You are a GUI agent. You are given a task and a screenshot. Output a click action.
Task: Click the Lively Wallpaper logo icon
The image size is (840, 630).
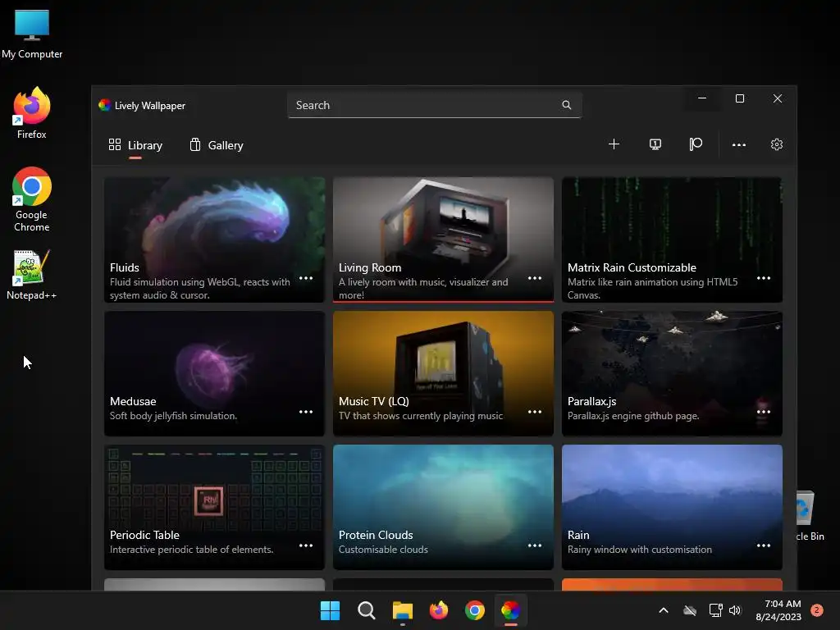coord(104,105)
